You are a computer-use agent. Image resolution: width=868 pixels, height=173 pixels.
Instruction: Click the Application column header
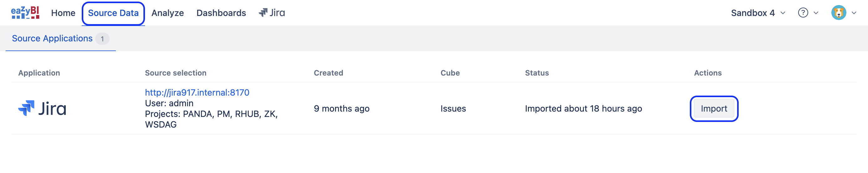tap(39, 73)
